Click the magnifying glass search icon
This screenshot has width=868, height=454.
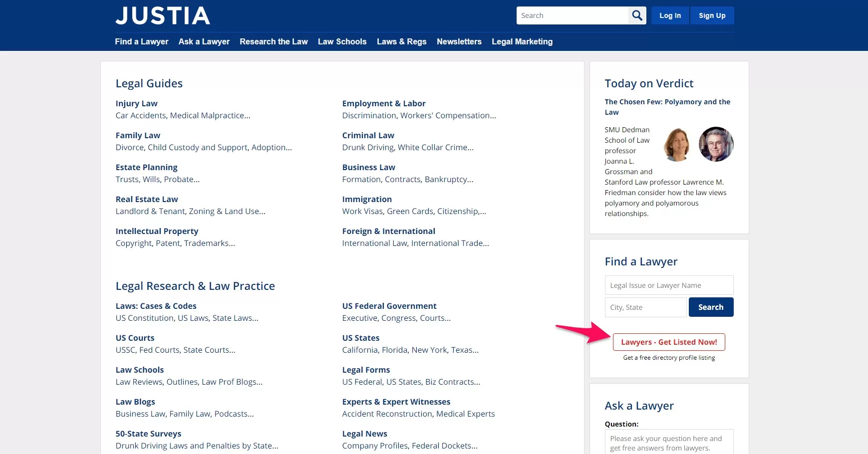click(637, 15)
